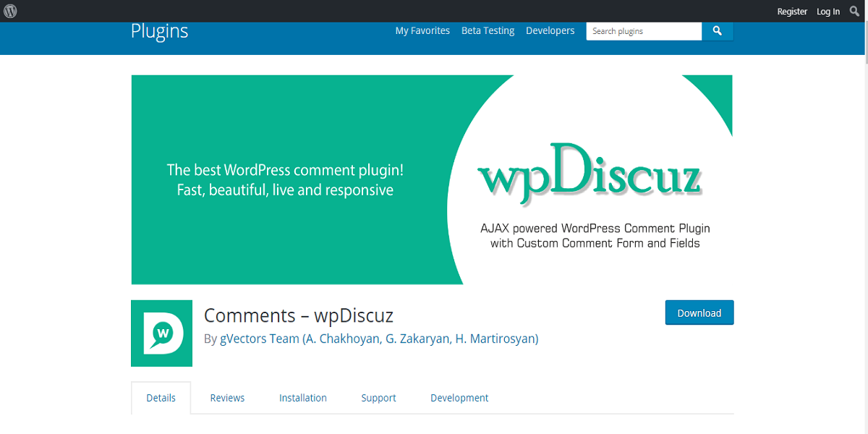
Task: Open Developers page
Action: pyautogui.click(x=550, y=31)
